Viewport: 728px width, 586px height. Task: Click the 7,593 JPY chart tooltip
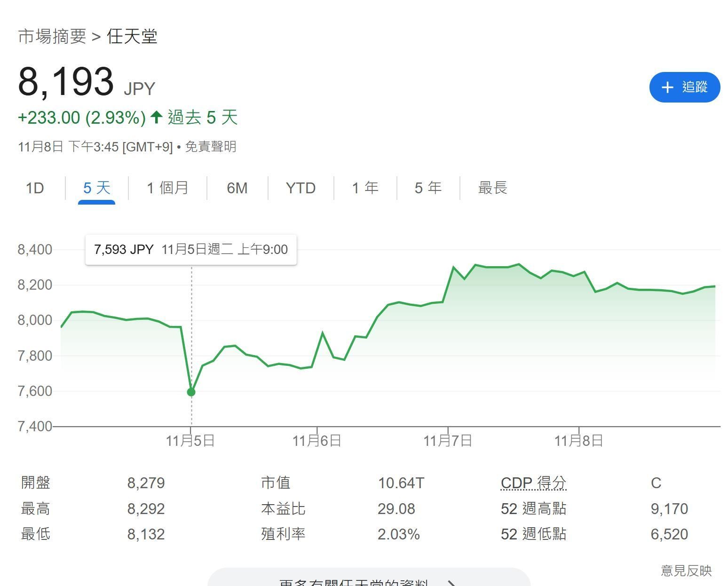[190, 249]
